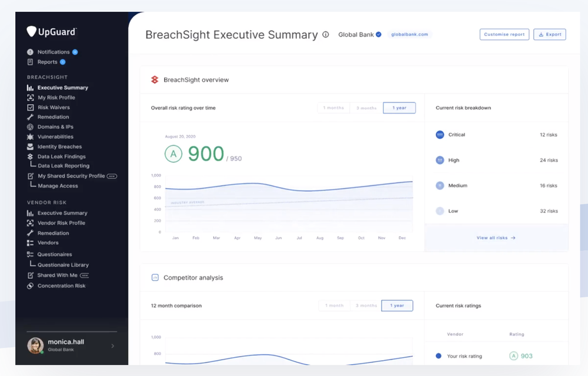This screenshot has height=376, width=588.
Task: Click the Domains & IPs globe icon
Action: point(30,127)
